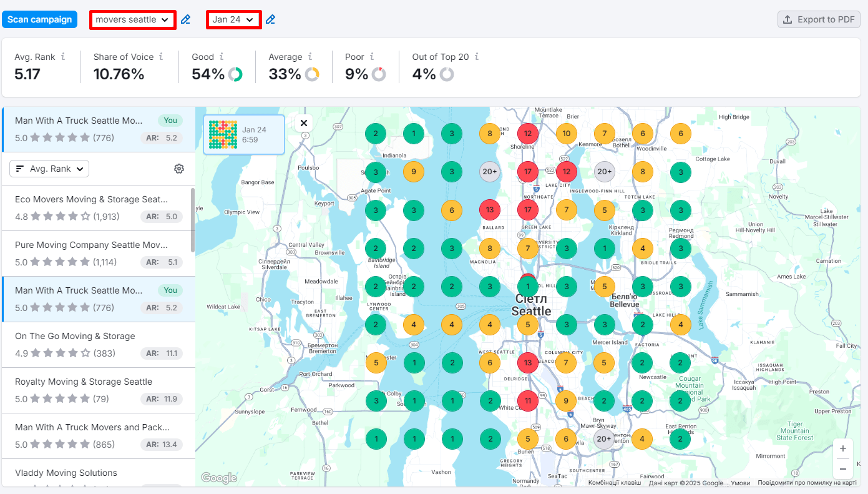Click the (79) review count
868x494 pixels.
102,399
